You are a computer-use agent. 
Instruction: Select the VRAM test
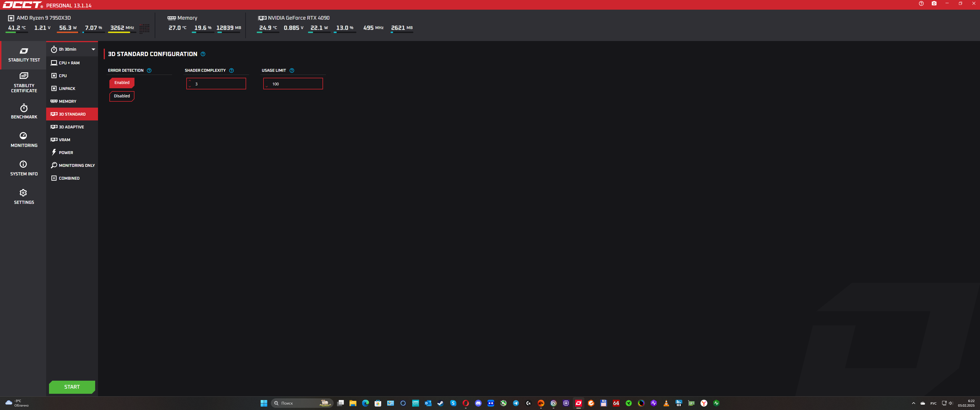tap(64, 140)
